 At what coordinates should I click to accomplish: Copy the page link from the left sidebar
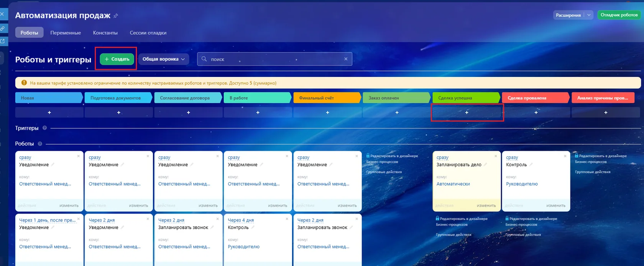(2, 28)
